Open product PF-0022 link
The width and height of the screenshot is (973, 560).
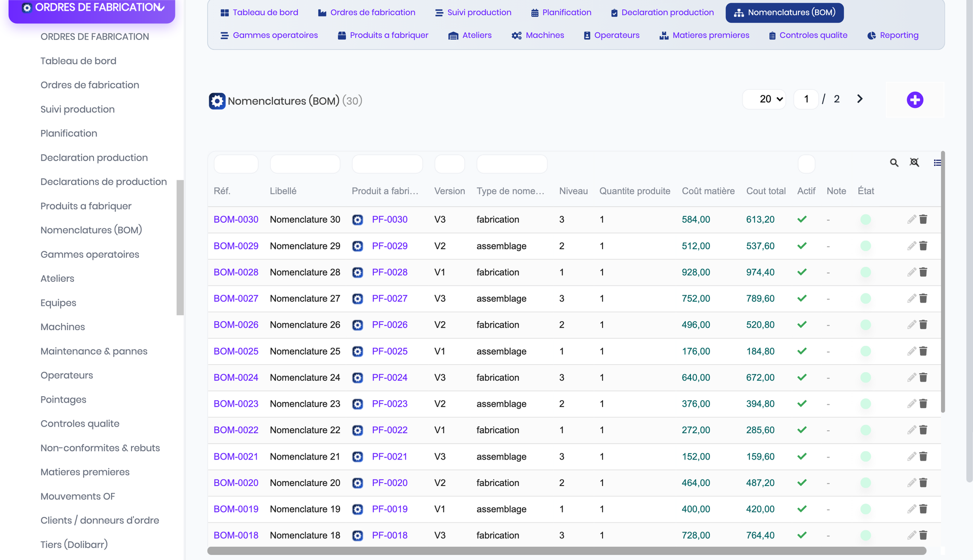pyautogui.click(x=389, y=430)
